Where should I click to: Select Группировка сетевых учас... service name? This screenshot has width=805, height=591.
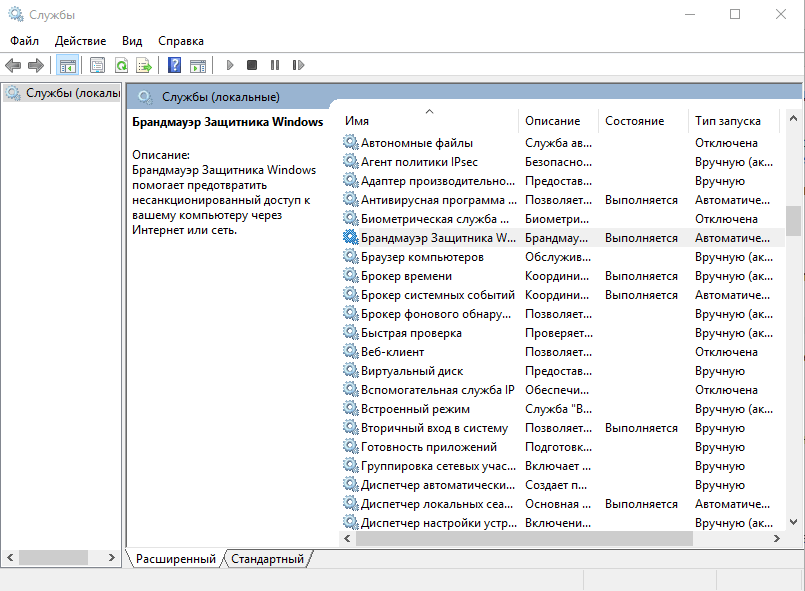438,466
